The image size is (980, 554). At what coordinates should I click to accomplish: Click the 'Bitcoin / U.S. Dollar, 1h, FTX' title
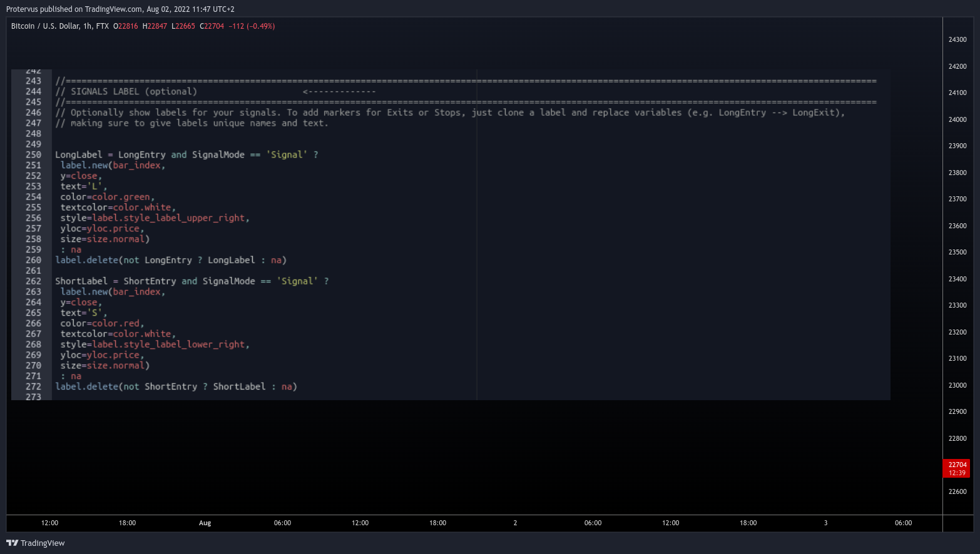[x=60, y=26]
